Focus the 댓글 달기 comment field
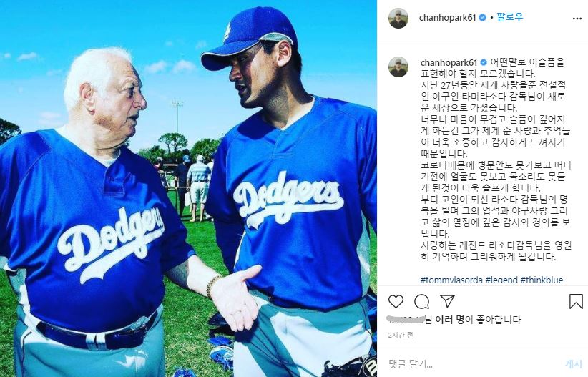The width and height of the screenshot is (588, 377). click(473, 363)
